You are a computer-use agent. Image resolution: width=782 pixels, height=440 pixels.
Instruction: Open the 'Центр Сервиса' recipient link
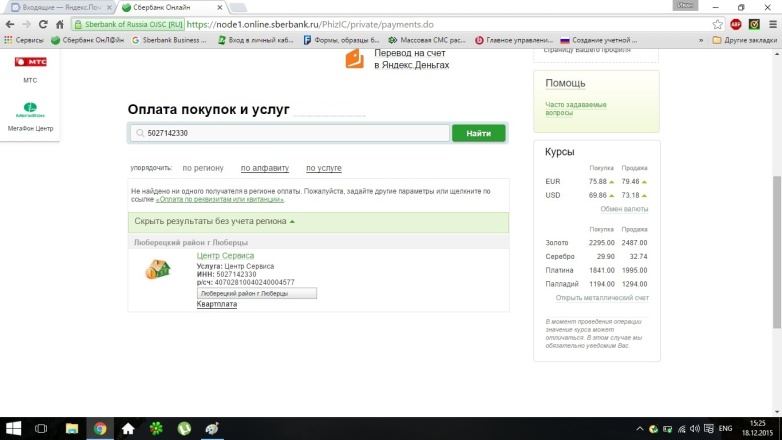click(225, 256)
